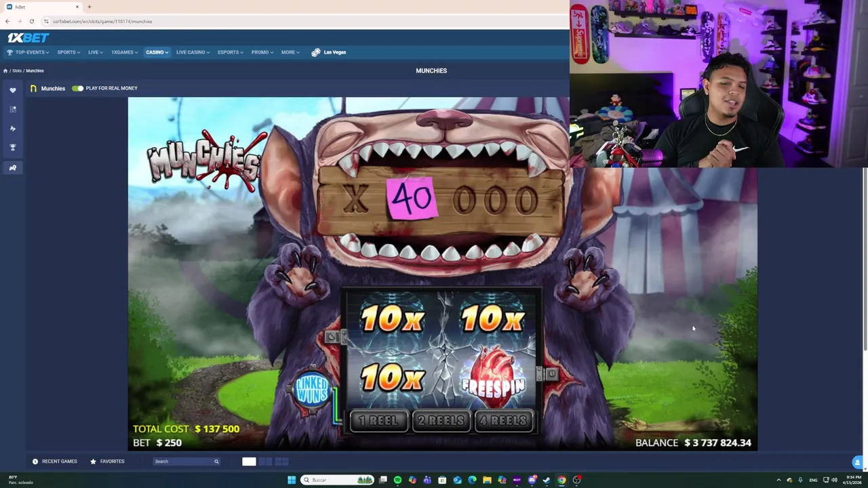
Task: Click the address bar URL
Action: coord(102,22)
